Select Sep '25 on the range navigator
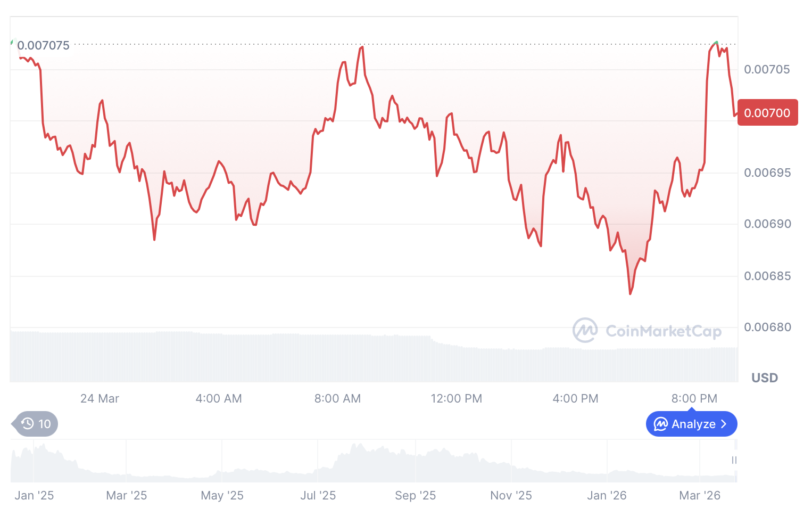This screenshot has width=812, height=508. [x=415, y=496]
